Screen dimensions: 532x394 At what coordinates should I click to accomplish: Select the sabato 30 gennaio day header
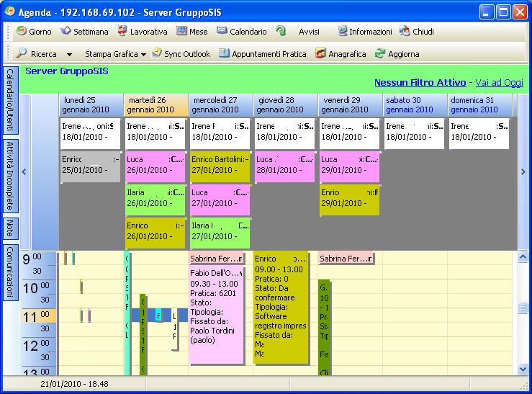tap(415, 105)
